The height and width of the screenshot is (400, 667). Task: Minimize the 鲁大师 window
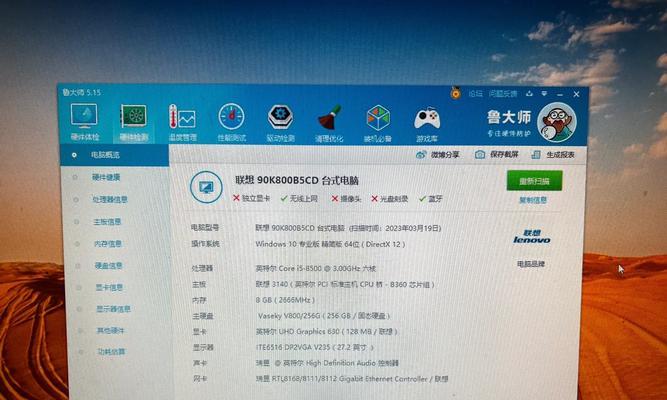tap(560, 94)
